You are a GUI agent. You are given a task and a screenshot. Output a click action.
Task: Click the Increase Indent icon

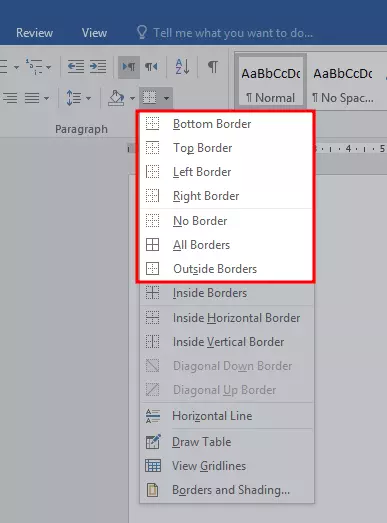(98, 67)
